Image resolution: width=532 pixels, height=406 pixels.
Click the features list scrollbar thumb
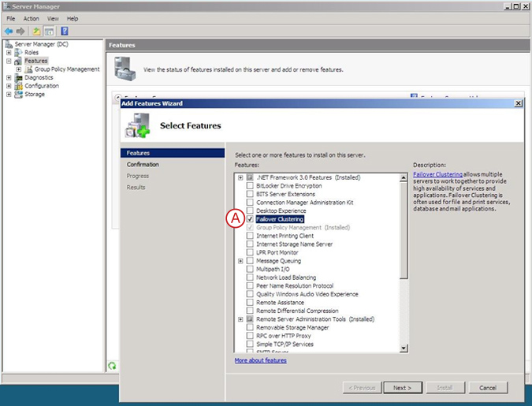[404, 230]
